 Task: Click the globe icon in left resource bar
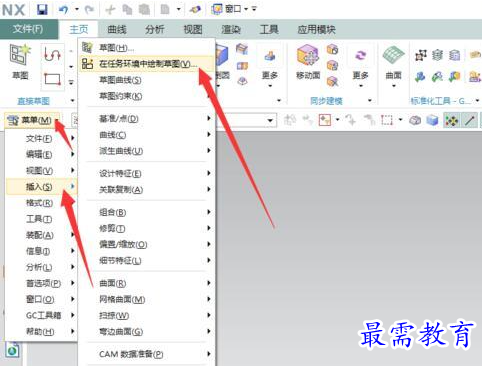(13, 351)
